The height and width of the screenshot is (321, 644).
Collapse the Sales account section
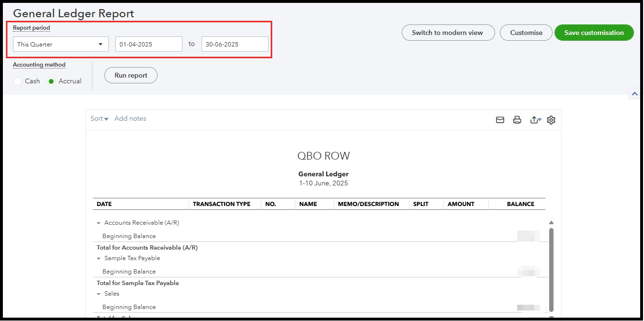(99, 294)
